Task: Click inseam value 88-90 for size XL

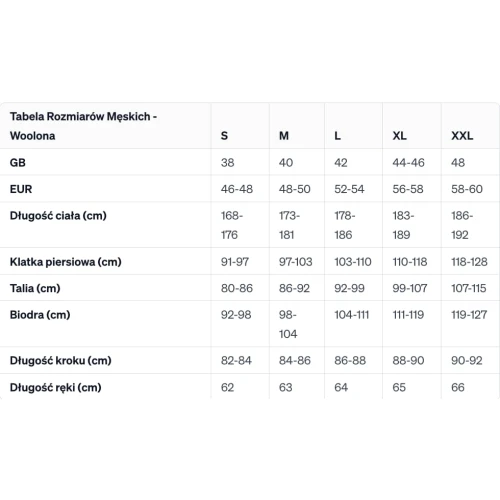Action: 408,360
